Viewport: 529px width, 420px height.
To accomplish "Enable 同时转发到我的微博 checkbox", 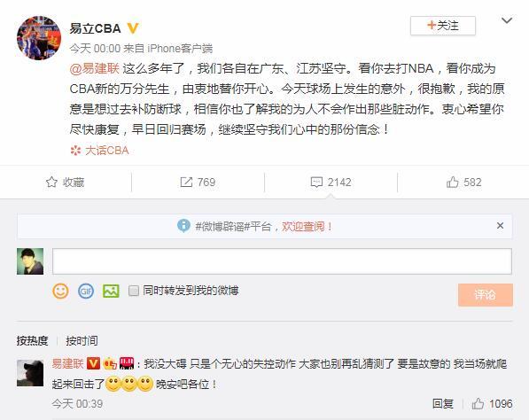I will [x=134, y=291].
